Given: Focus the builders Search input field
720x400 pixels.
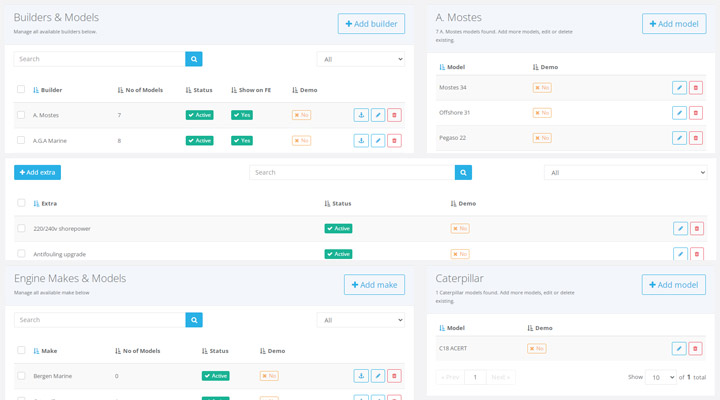Looking at the screenshot, I should 100,59.
